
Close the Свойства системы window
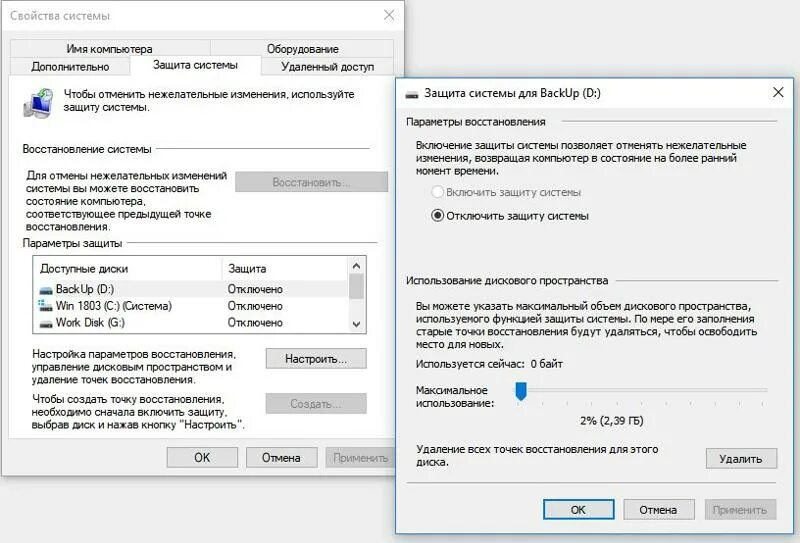(x=389, y=15)
